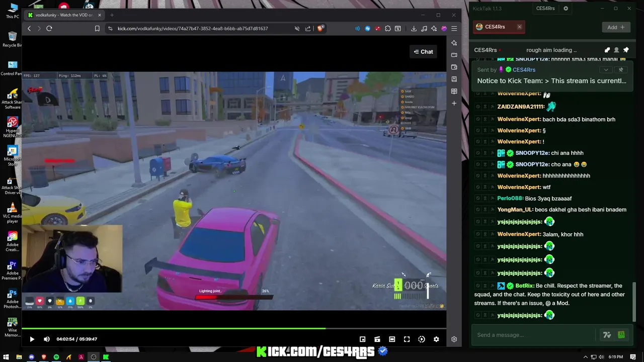Open sidebar Leo AI icon
This screenshot has height=362, width=644.
(x=454, y=43)
